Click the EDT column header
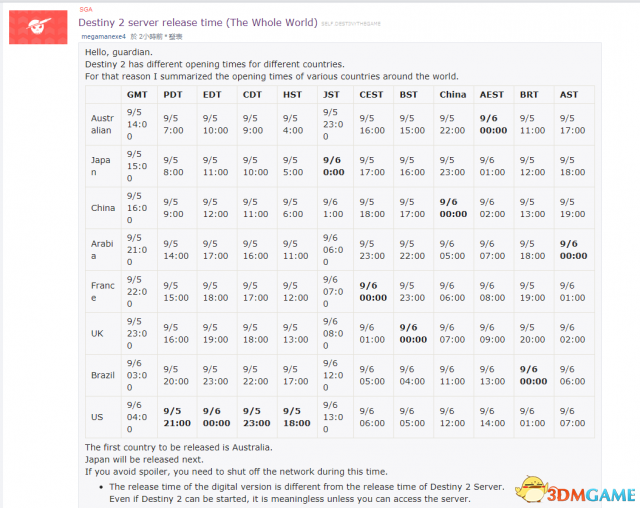The height and width of the screenshot is (508, 640). tap(212, 95)
